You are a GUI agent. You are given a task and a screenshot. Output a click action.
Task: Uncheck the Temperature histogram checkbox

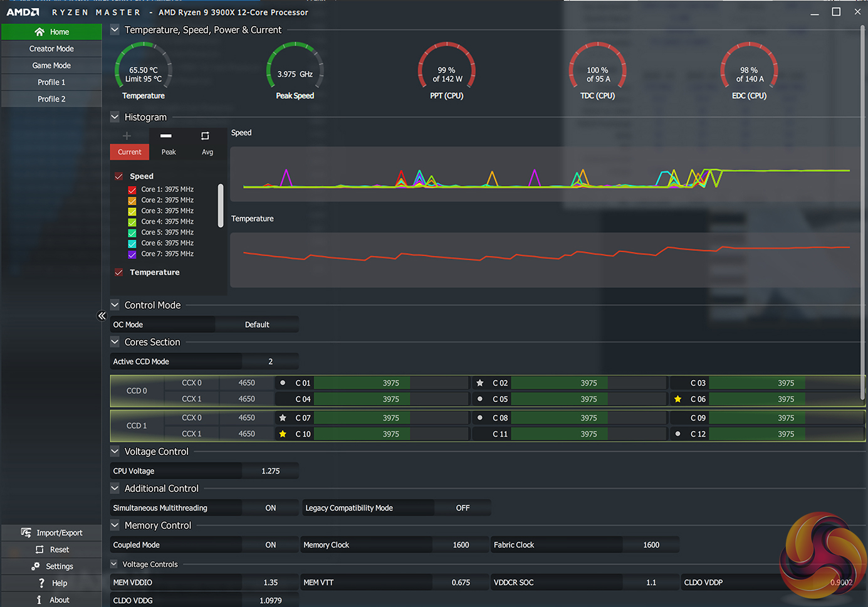click(118, 272)
